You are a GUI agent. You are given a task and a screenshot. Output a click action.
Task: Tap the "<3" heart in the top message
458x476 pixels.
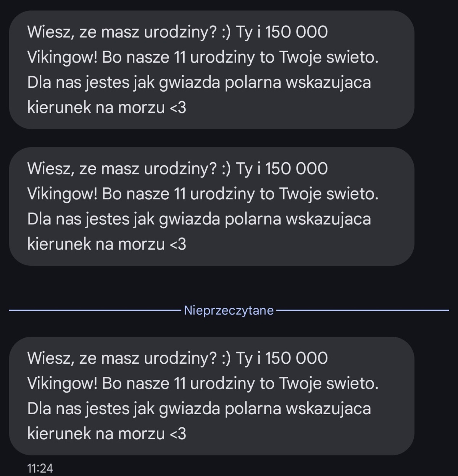tap(177, 108)
